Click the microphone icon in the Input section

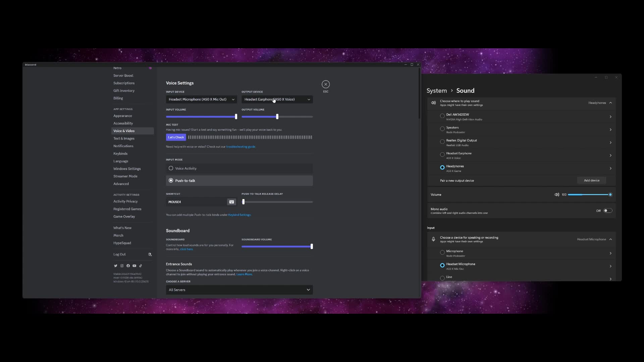point(433,239)
